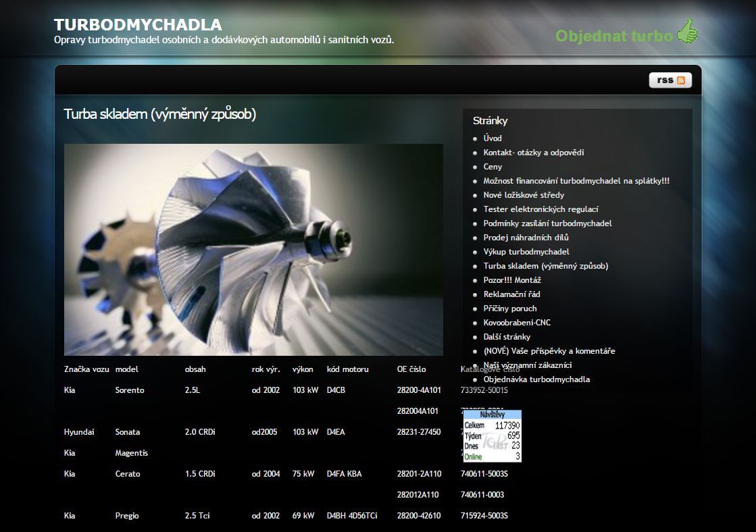Select engine code D4EA
This screenshot has height=532, width=756.
pyautogui.click(x=336, y=432)
